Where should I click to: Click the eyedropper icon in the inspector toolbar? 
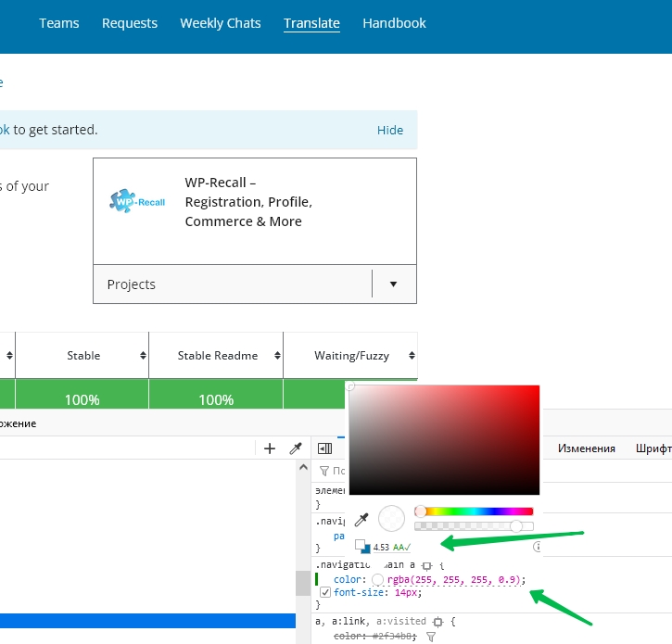[296, 448]
